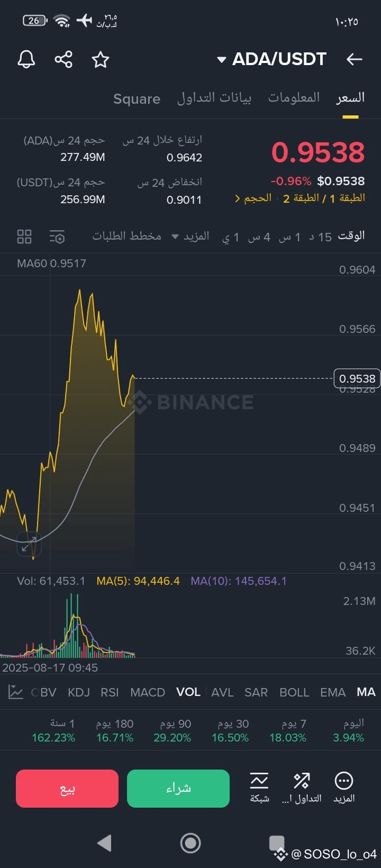Toggle the EMA indicator
Viewport: 381px width, 868px height.
click(333, 692)
